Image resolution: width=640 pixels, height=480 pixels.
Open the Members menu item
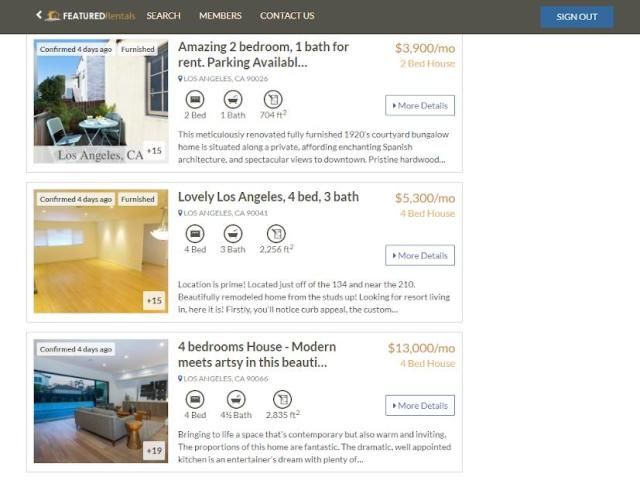point(220,16)
